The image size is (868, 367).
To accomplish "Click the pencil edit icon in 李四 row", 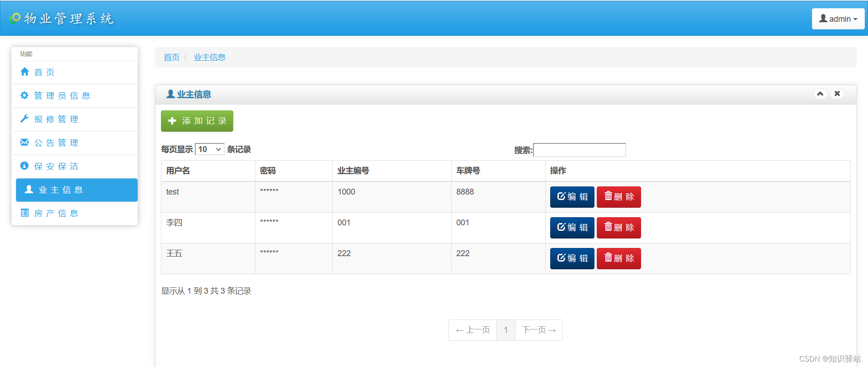I will [561, 227].
